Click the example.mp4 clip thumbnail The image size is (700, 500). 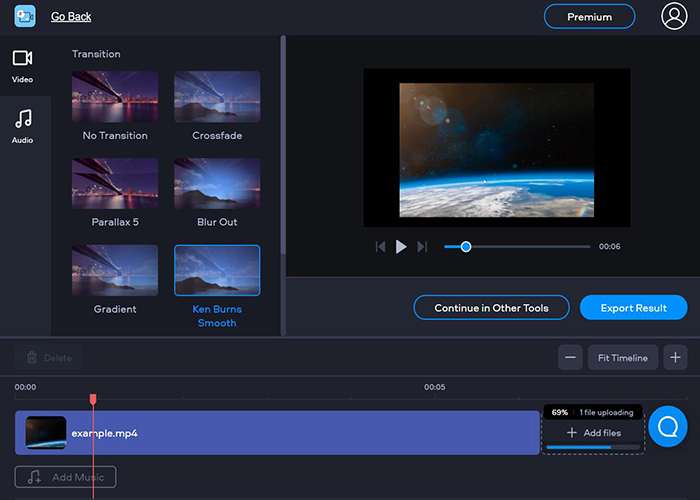tap(46, 433)
